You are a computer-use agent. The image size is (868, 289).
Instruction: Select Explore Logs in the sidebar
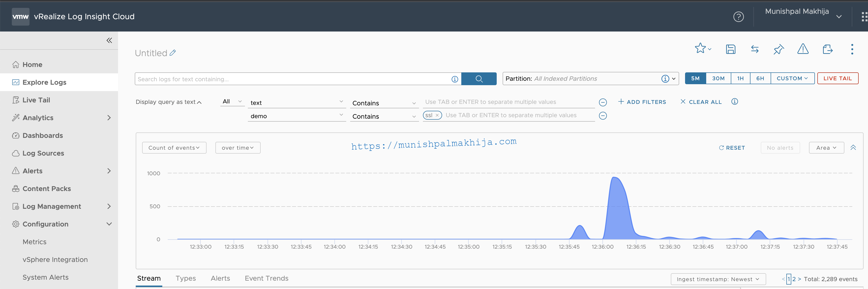click(x=59, y=82)
